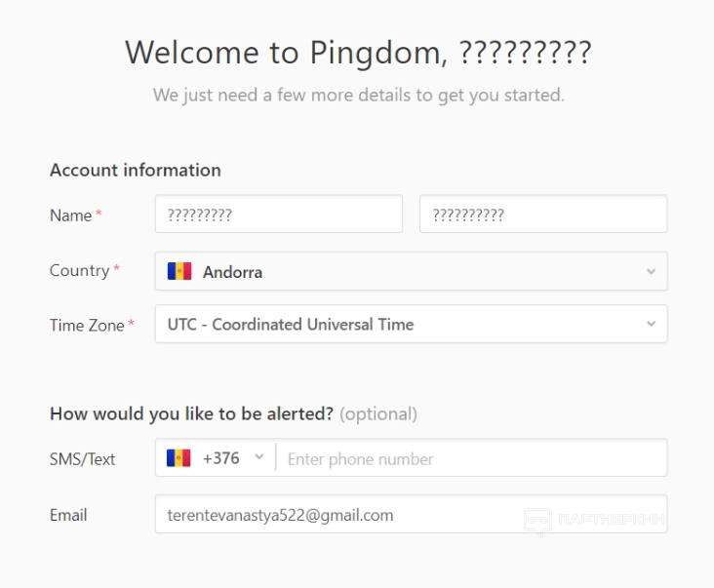
Task: Click the watermark chat icon at bottom right
Action: 537,521
